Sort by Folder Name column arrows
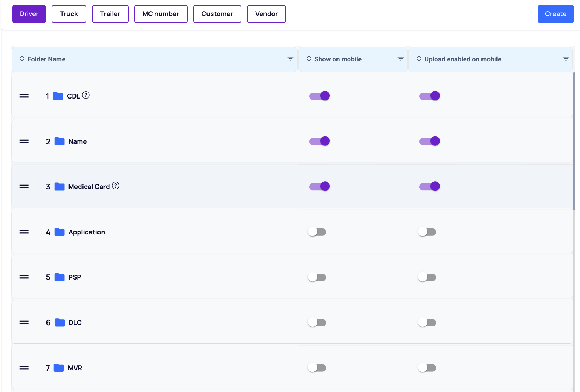The width and height of the screenshot is (580, 392). 22,59
